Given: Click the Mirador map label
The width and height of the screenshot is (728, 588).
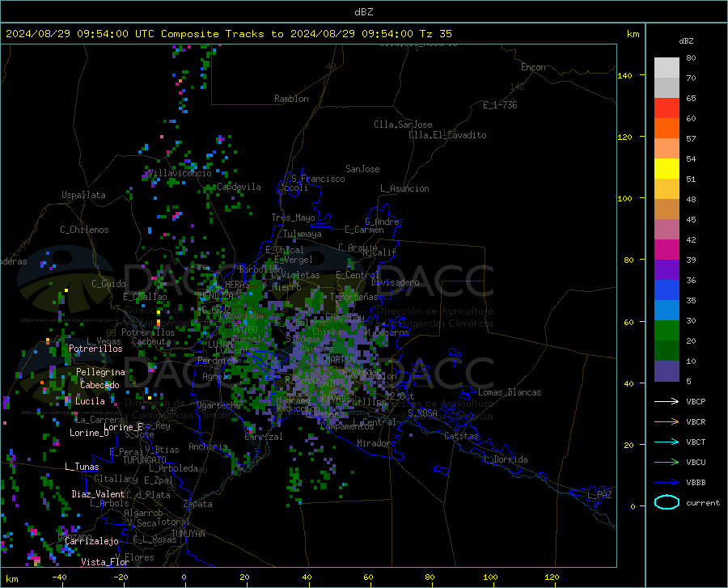Looking at the screenshot, I should point(374,443).
